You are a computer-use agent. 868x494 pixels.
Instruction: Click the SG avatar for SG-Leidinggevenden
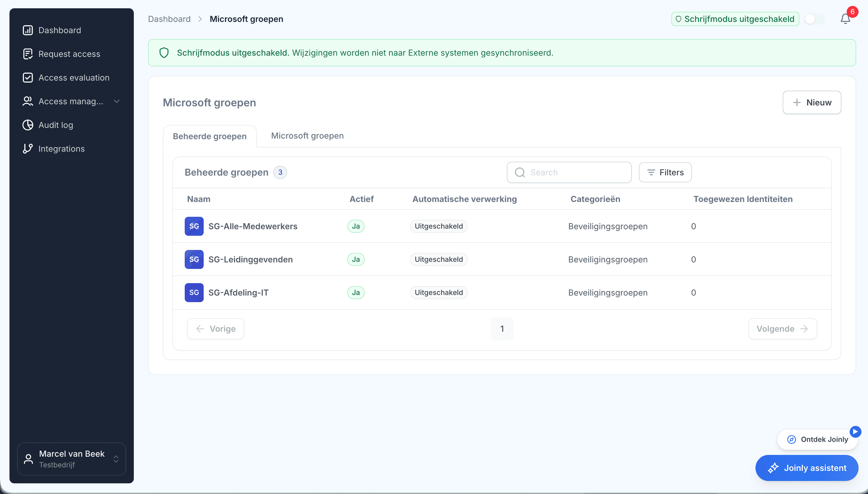click(194, 259)
